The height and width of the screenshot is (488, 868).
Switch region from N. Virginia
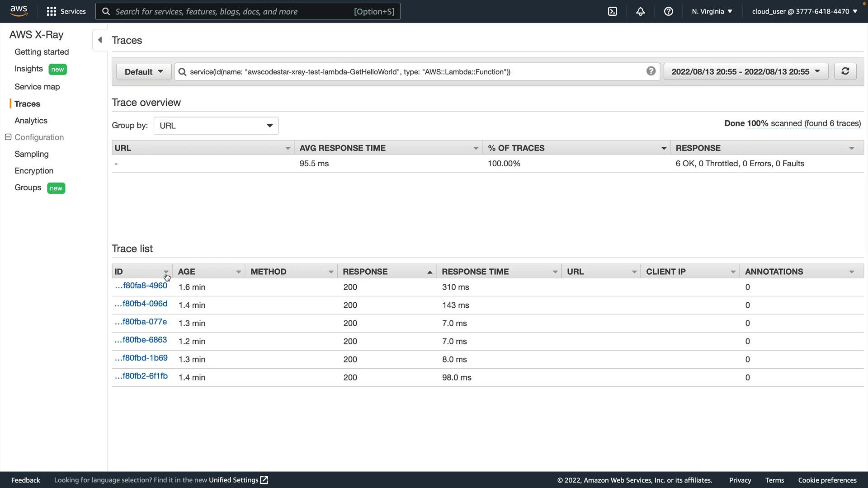pyautogui.click(x=712, y=11)
